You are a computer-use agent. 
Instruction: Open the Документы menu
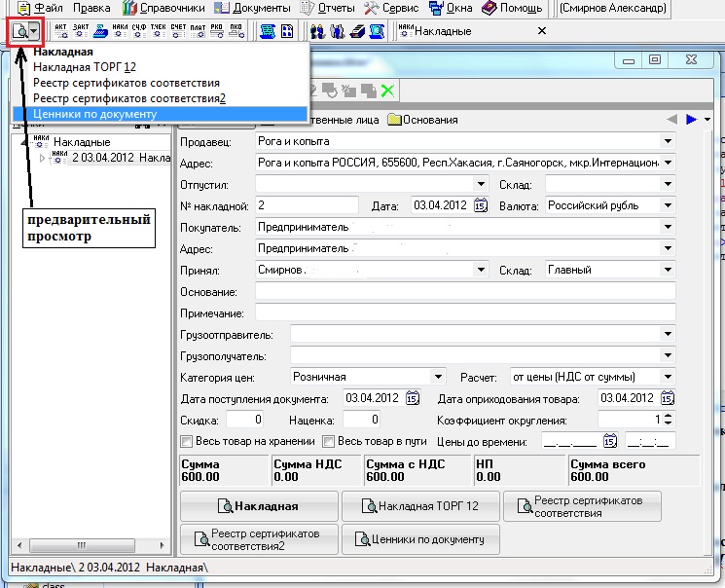[253, 8]
